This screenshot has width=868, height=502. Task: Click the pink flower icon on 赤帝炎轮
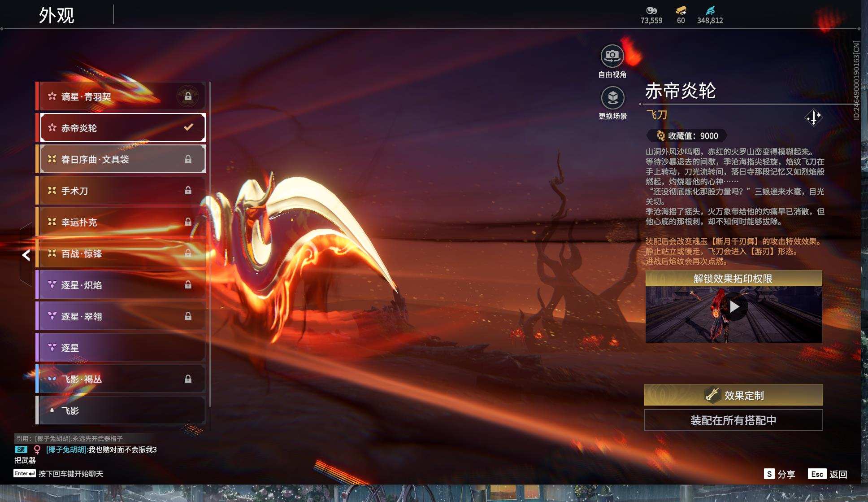pos(52,127)
